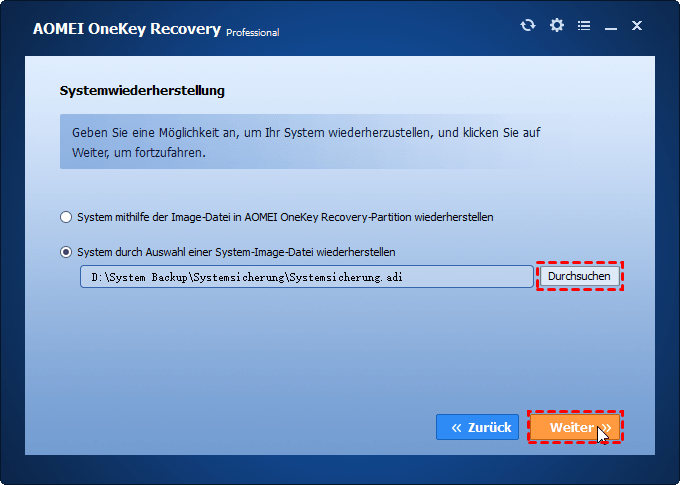
Task: Click the Systemwiederherstellung heading
Action: click(x=142, y=91)
